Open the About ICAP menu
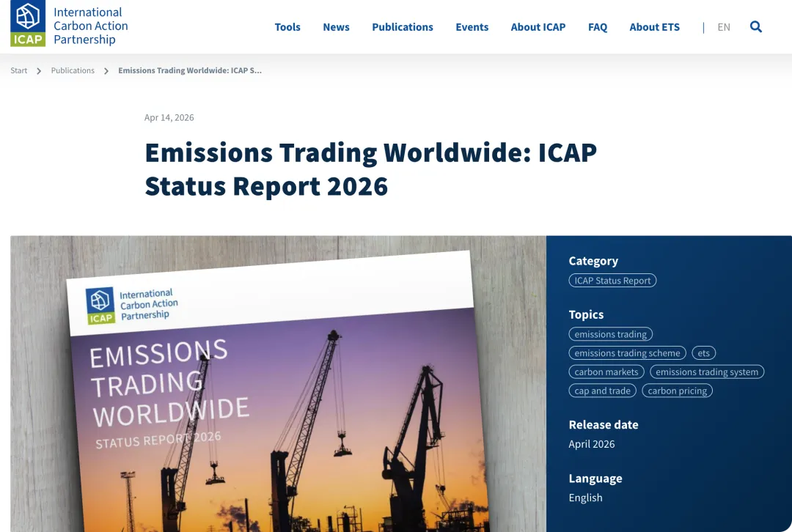The width and height of the screenshot is (792, 532). point(538,27)
